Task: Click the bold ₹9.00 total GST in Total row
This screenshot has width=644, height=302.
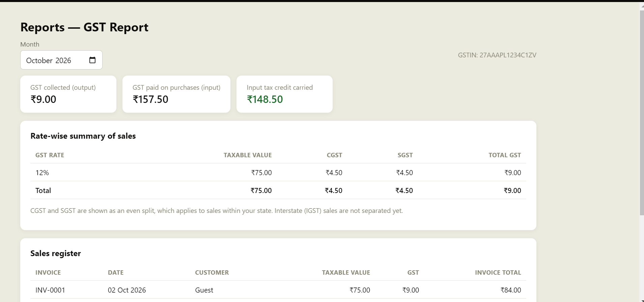Action: [512, 191]
